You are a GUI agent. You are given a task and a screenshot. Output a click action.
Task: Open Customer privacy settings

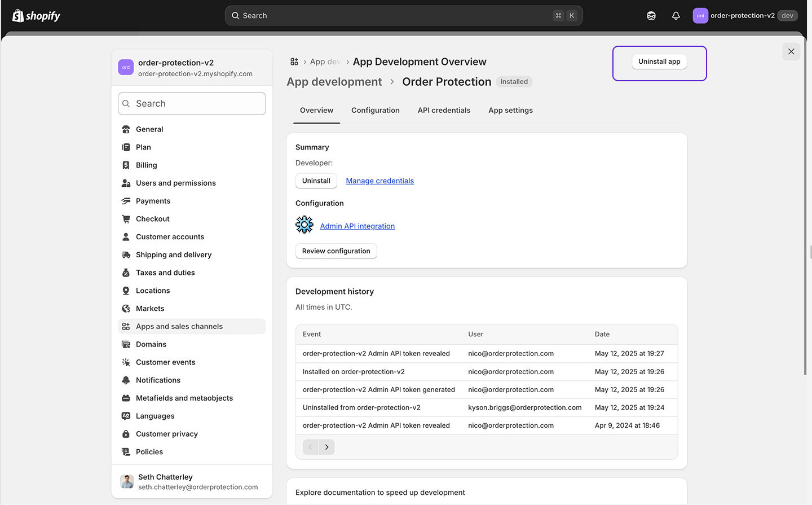(167, 434)
